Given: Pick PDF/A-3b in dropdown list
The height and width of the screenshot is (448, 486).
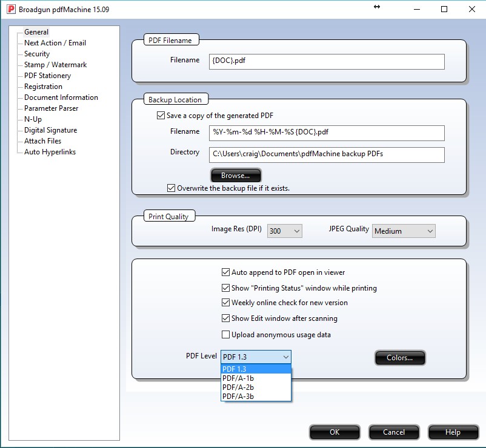Looking at the screenshot, I should [238, 397].
